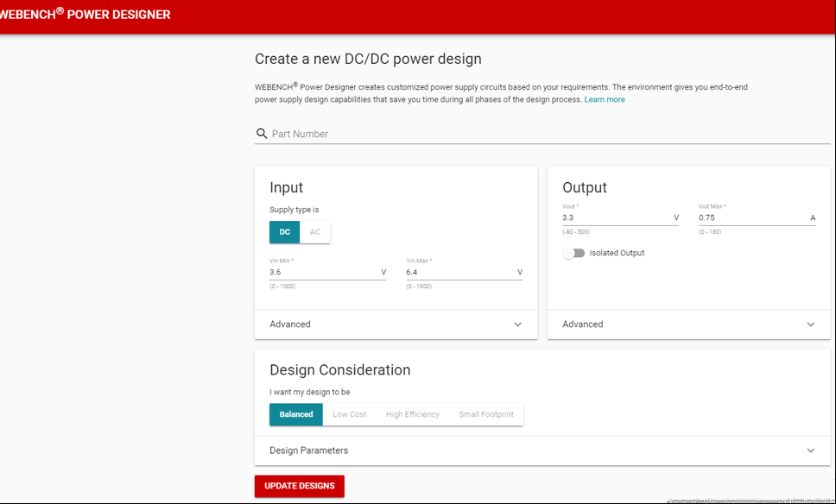
Task: Expand the Output Advanced section
Action: point(689,324)
